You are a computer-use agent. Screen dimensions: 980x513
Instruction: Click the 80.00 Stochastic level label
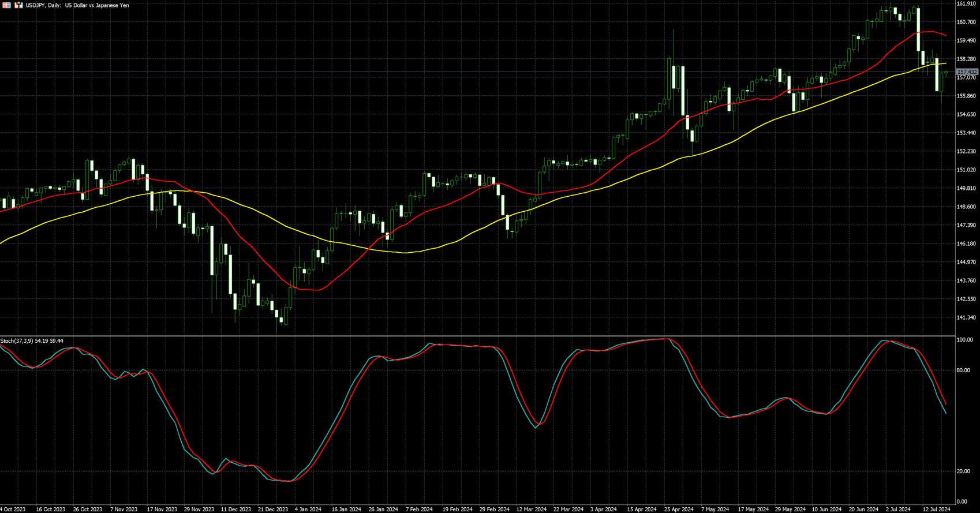pyautogui.click(x=963, y=370)
